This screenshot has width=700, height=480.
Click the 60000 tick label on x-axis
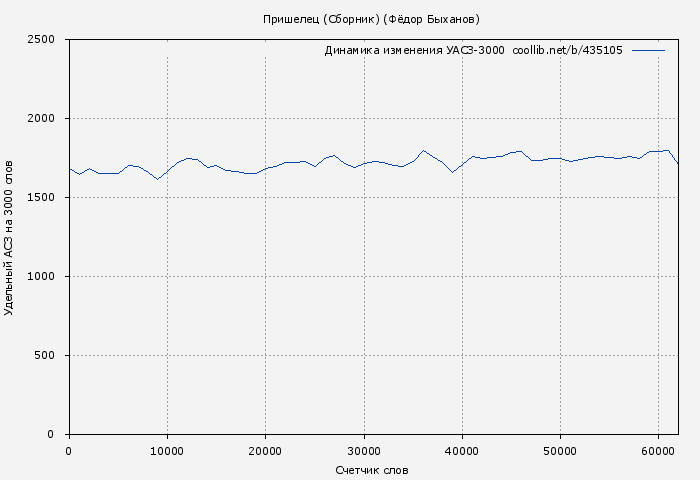(x=658, y=450)
